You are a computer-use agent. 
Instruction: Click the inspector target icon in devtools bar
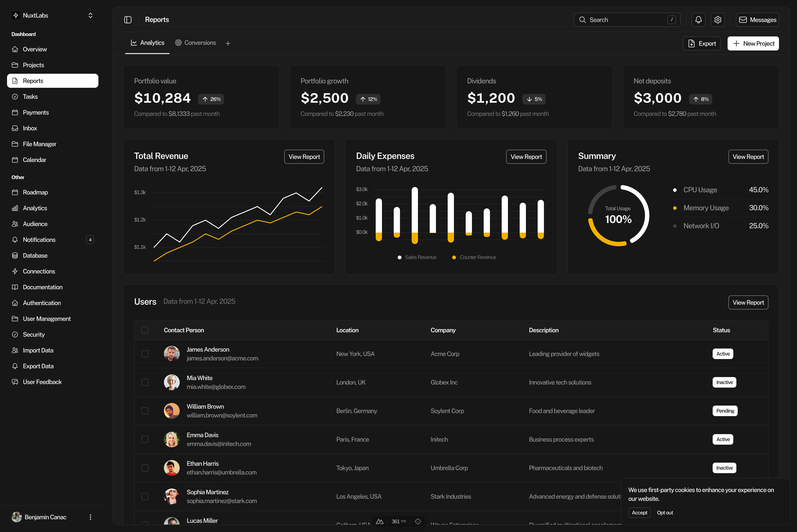point(418,521)
